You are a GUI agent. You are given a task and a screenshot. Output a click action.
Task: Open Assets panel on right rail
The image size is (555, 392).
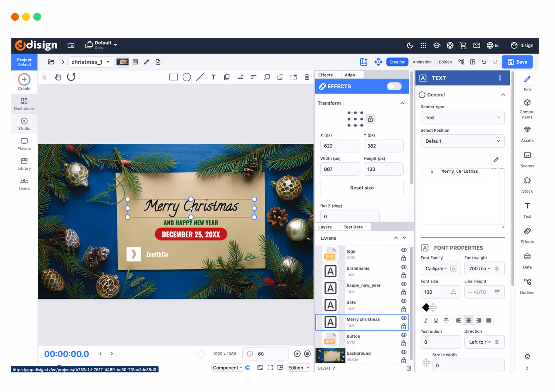(x=527, y=134)
